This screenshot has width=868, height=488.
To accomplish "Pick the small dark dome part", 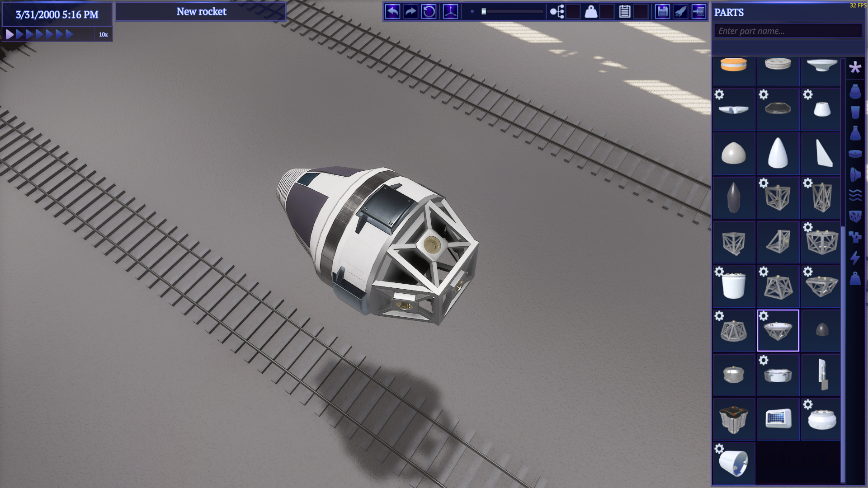I will tap(821, 331).
